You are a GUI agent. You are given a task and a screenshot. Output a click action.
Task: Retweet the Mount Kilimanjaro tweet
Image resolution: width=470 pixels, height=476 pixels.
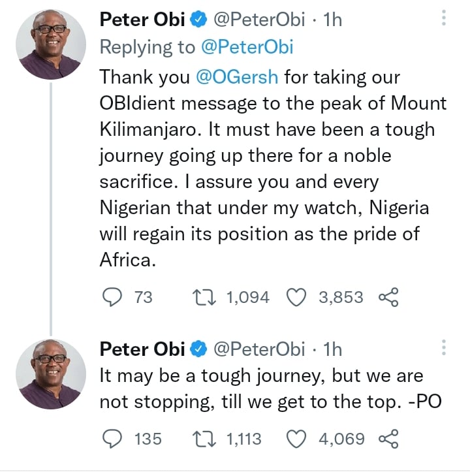[x=205, y=297]
